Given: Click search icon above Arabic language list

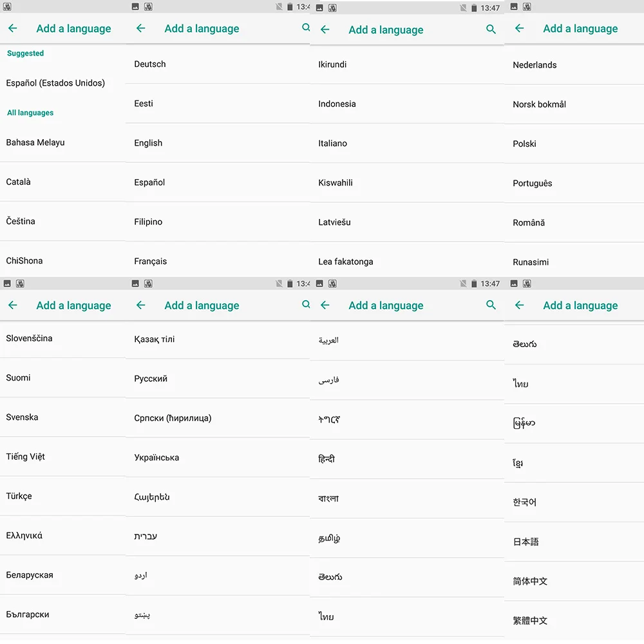Looking at the screenshot, I should tap(491, 305).
